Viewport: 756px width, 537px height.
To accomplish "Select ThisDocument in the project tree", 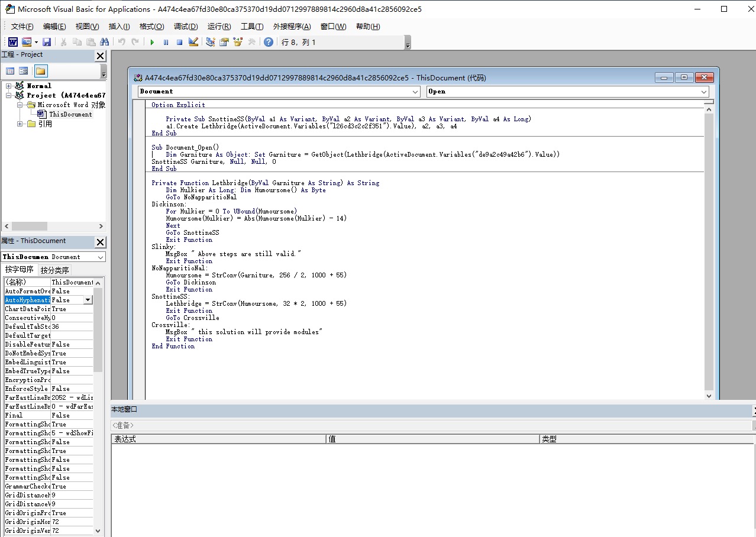I will point(70,114).
